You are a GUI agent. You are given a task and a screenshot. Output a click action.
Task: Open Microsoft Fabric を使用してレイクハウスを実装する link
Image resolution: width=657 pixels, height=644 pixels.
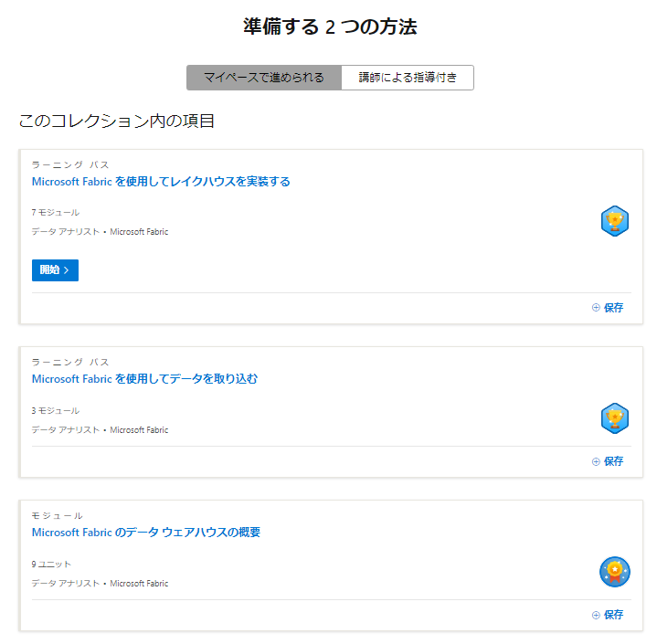point(161,182)
